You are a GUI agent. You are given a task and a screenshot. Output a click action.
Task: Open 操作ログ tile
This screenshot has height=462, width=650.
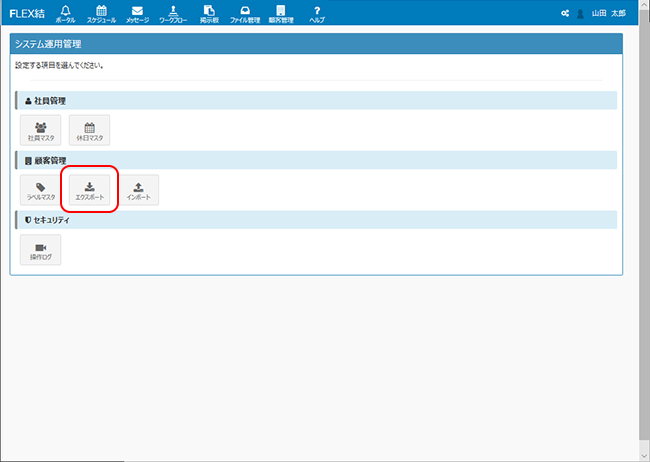point(41,250)
